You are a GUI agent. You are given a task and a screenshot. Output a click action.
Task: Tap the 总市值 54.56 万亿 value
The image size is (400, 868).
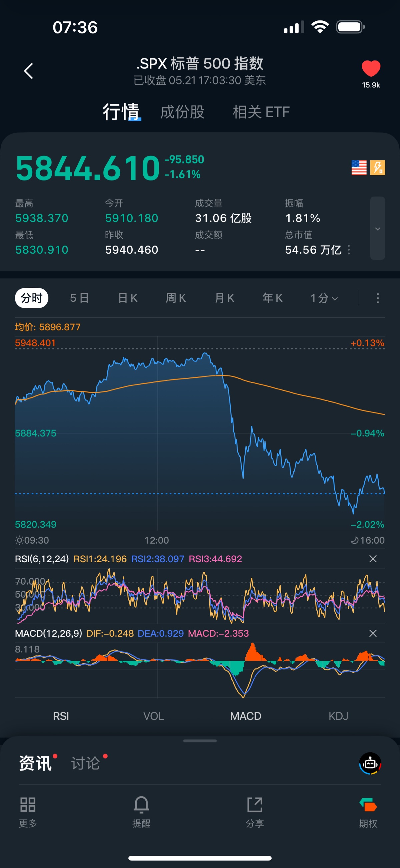pyautogui.click(x=313, y=250)
